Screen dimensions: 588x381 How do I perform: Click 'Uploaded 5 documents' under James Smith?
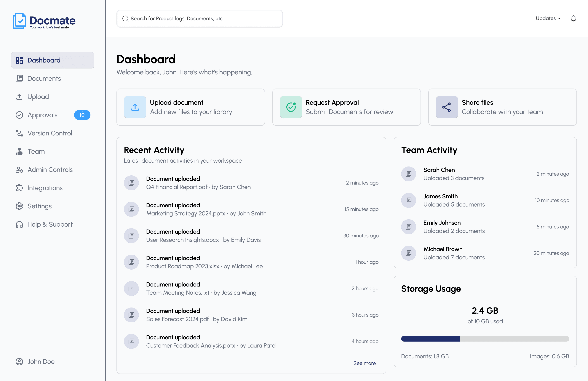click(454, 205)
